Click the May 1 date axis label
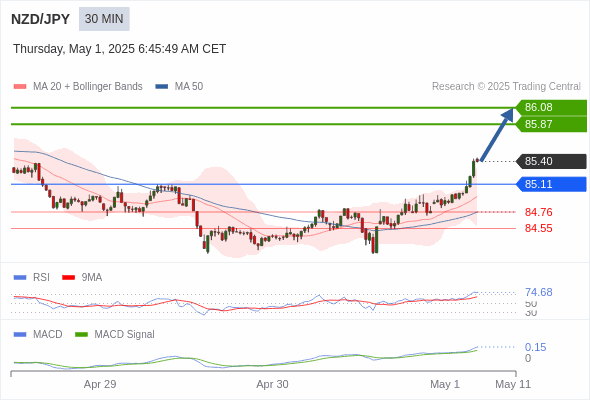This screenshot has height=400, width=590. [x=445, y=384]
